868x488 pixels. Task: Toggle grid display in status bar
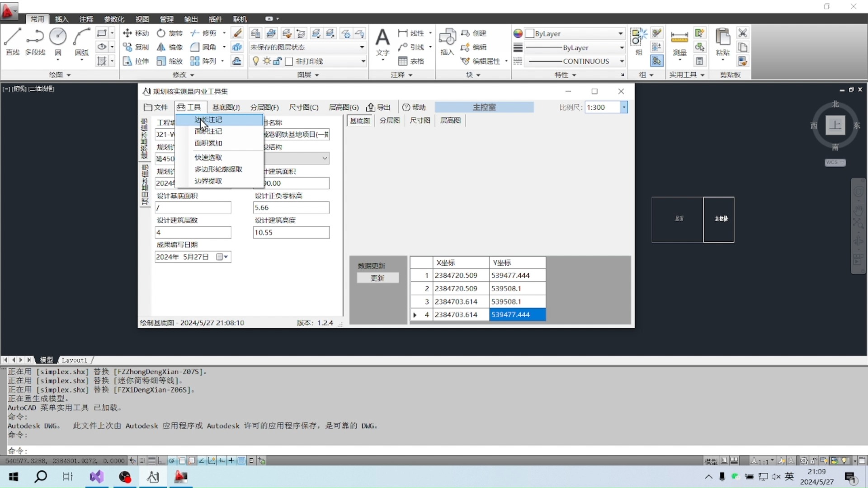(152, 460)
